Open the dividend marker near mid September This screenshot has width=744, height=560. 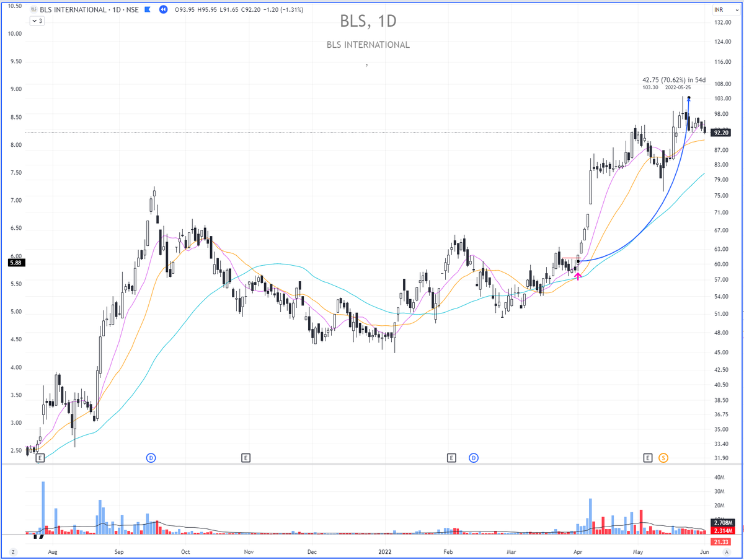click(x=151, y=458)
